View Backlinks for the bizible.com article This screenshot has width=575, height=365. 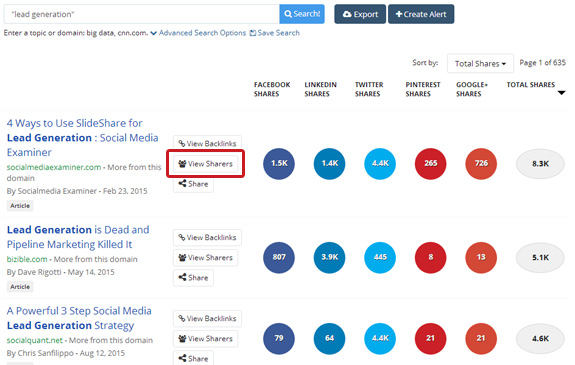207,237
